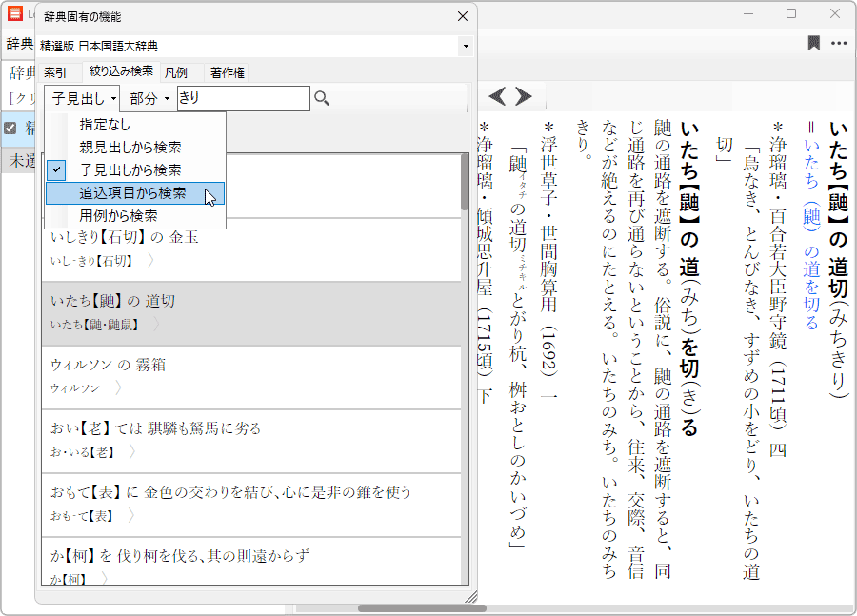
Task: Switch to the 凡例 tab
Action: 175,72
